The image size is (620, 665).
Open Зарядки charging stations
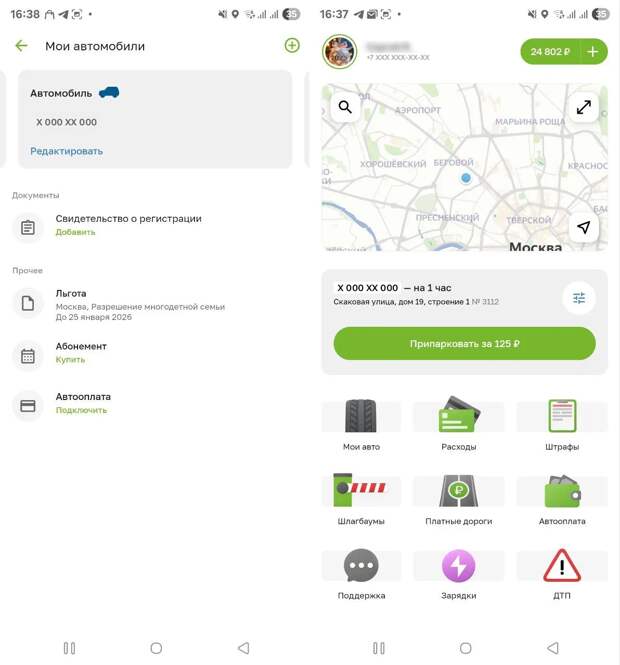458,566
